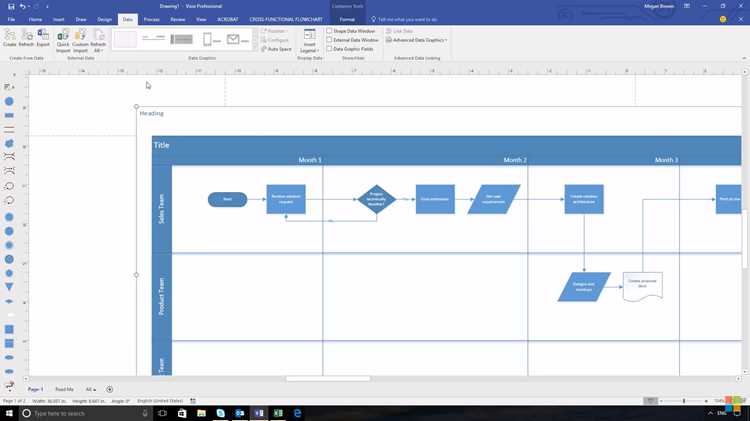This screenshot has width=750, height=421.
Task: Click the Month 2 phase label
Action: tap(515, 160)
